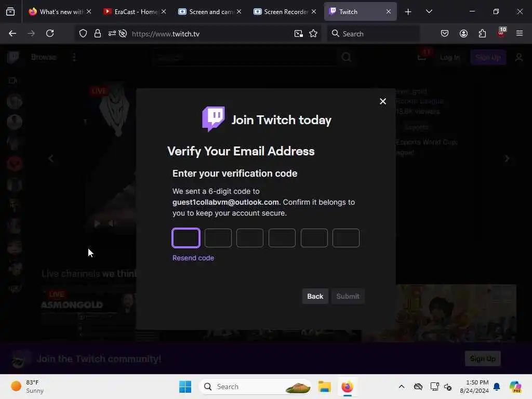The height and width of the screenshot is (399, 532).
Task: Open the Windows Start menu
Action: point(185,387)
